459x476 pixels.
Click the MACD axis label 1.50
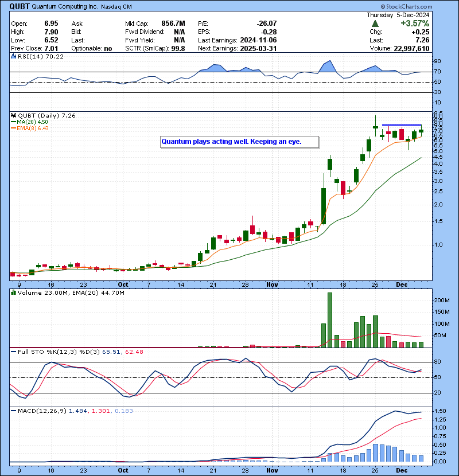(x=440, y=411)
